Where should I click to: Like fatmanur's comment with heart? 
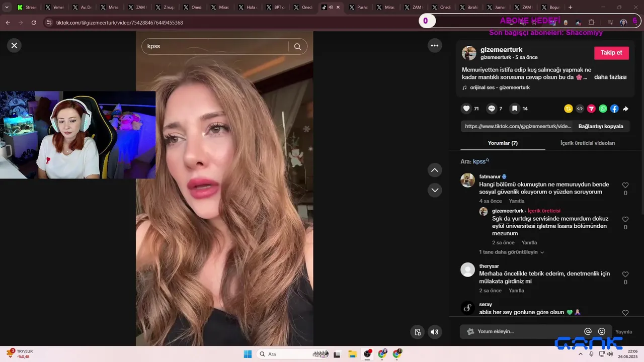click(x=625, y=185)
